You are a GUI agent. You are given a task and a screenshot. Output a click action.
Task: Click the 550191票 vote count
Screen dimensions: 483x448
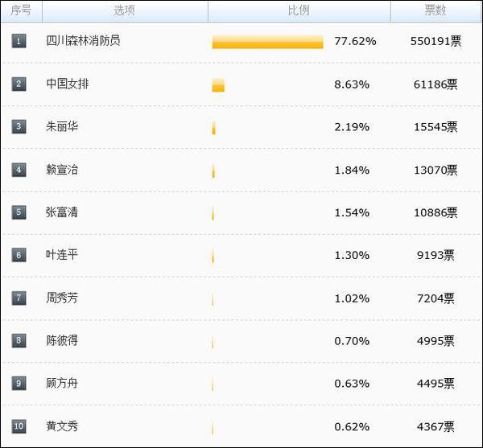click(x=436, y=41)
